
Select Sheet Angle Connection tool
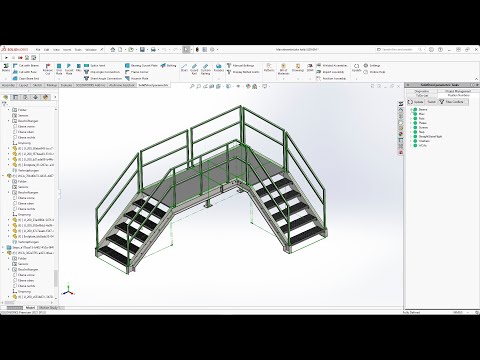tap(103, 78)
